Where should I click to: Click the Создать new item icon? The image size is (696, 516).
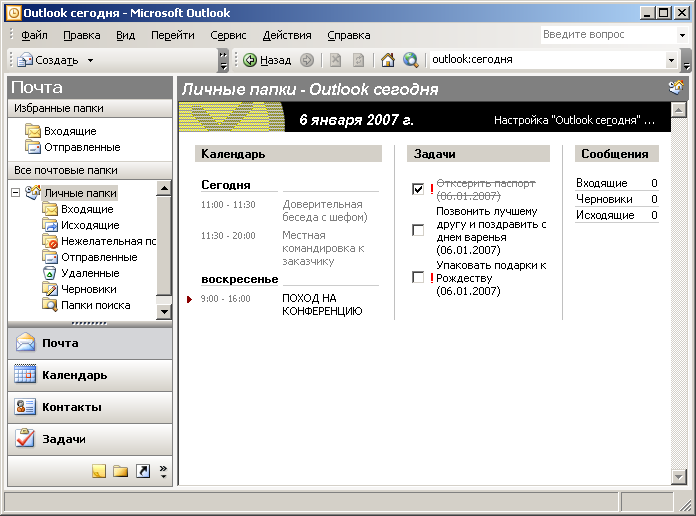(x=25, y=60)
